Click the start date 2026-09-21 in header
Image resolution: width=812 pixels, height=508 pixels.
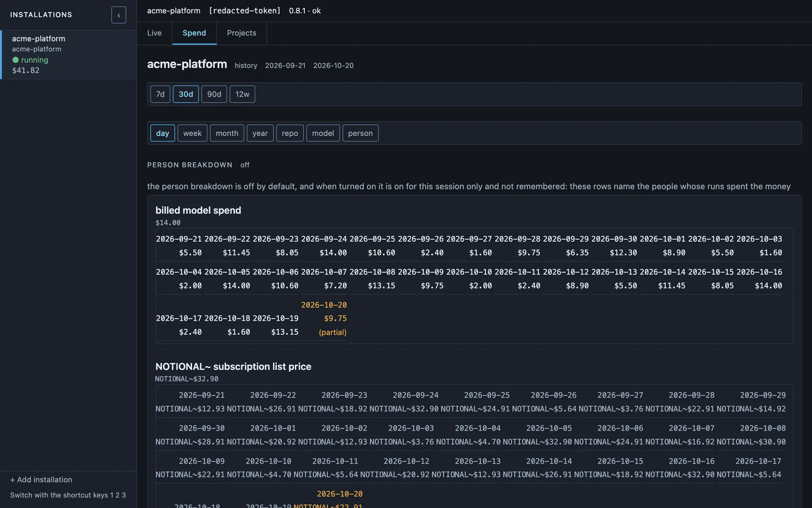coord(285,66)
